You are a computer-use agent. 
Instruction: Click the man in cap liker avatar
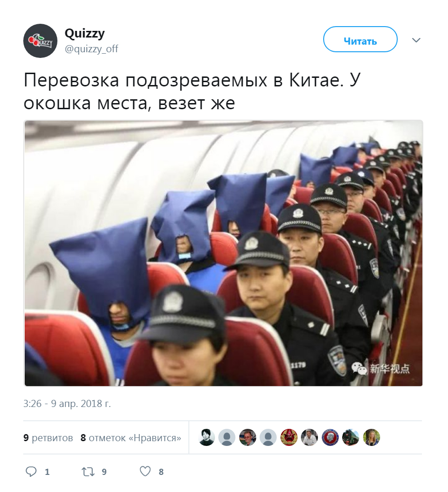click(248, 437)
